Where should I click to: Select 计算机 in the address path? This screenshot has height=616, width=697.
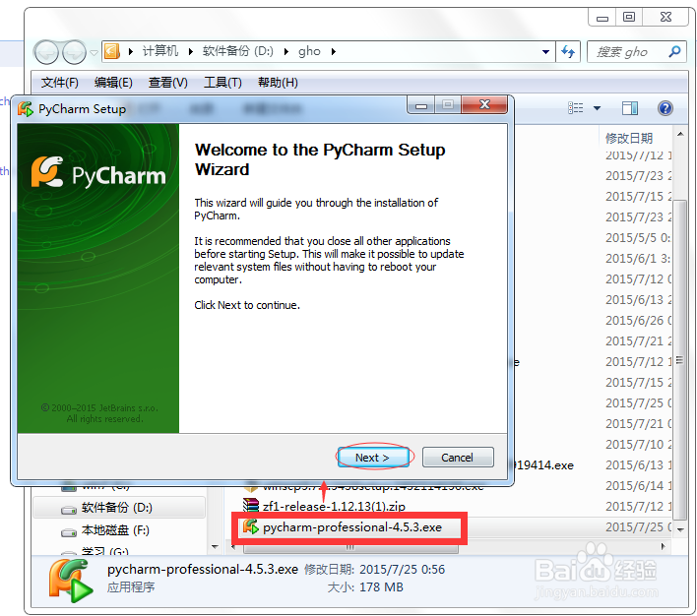pos(160,51)
